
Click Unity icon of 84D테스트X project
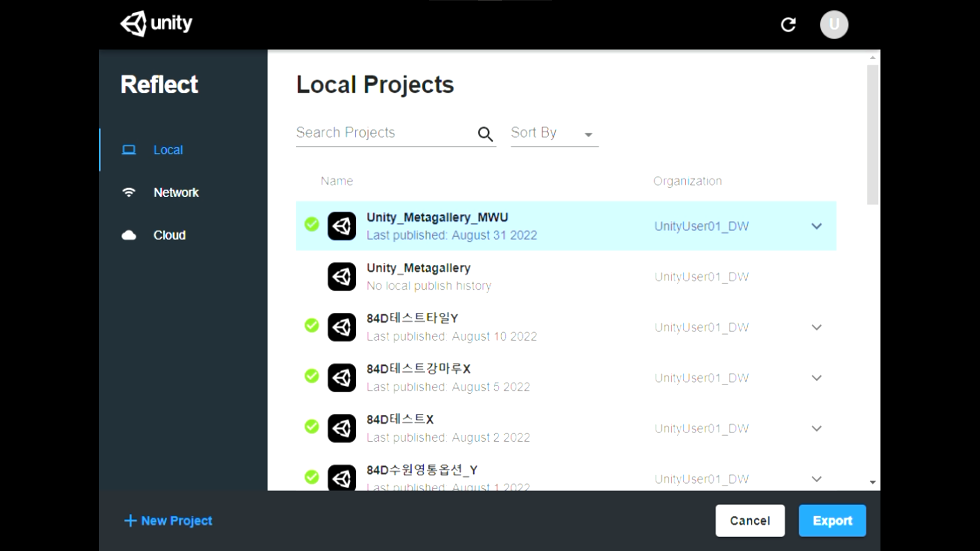click(x=341, y=428)
